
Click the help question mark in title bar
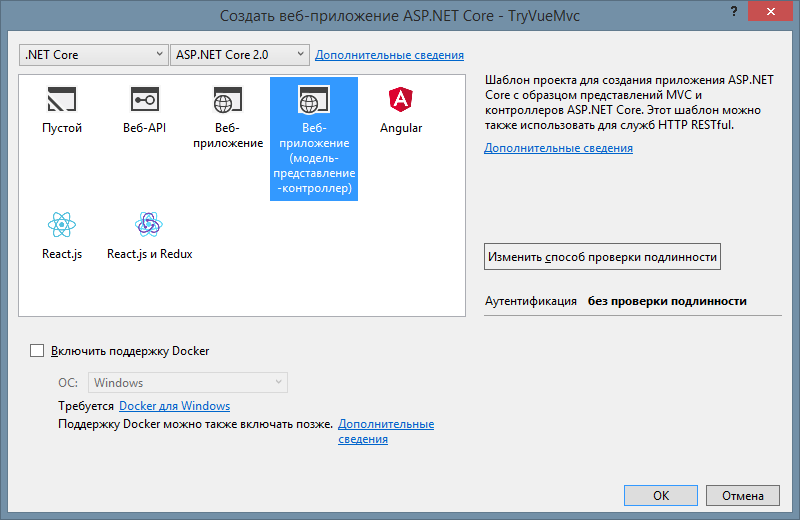734,11
